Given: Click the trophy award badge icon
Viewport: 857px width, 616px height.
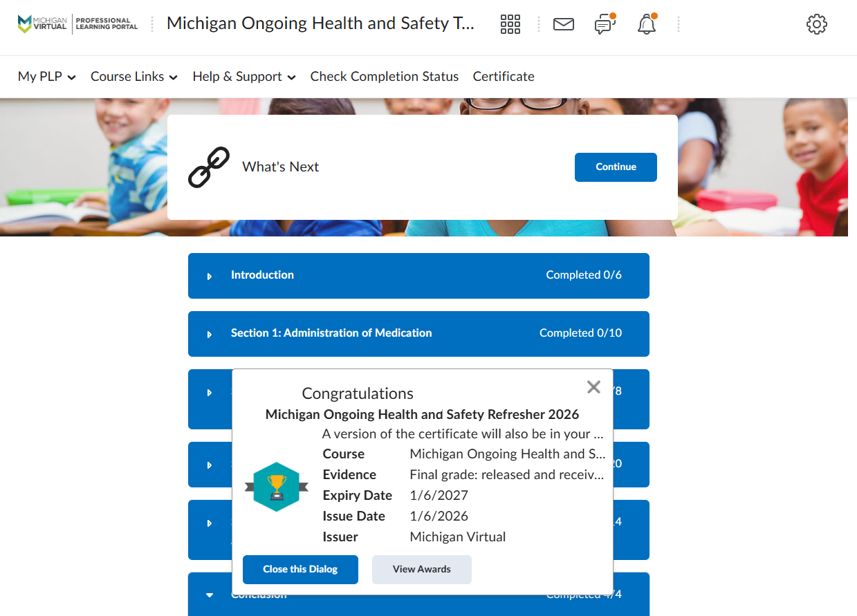Looking at the screenshot, I should point(277,487).
